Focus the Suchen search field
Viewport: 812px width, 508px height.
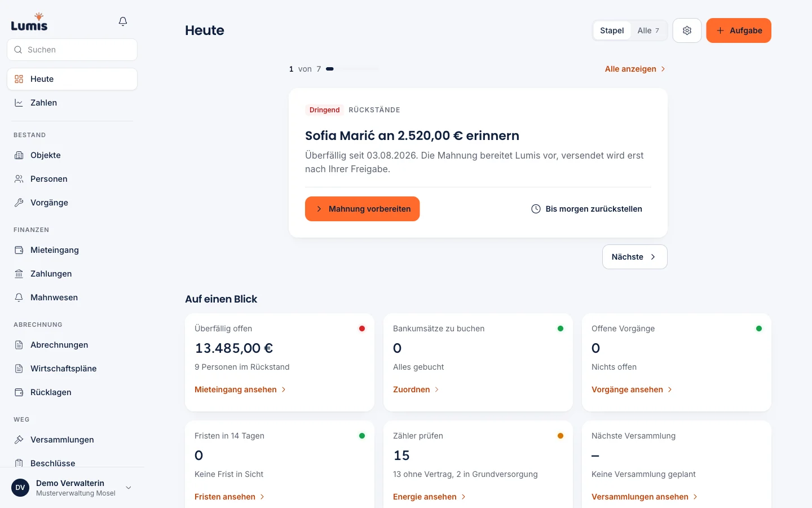pos(72,50)
